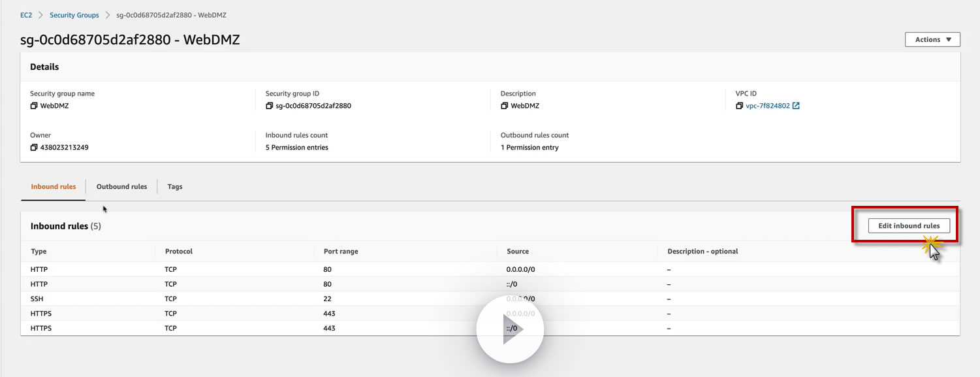Click the Source column header

pos(518,252)
